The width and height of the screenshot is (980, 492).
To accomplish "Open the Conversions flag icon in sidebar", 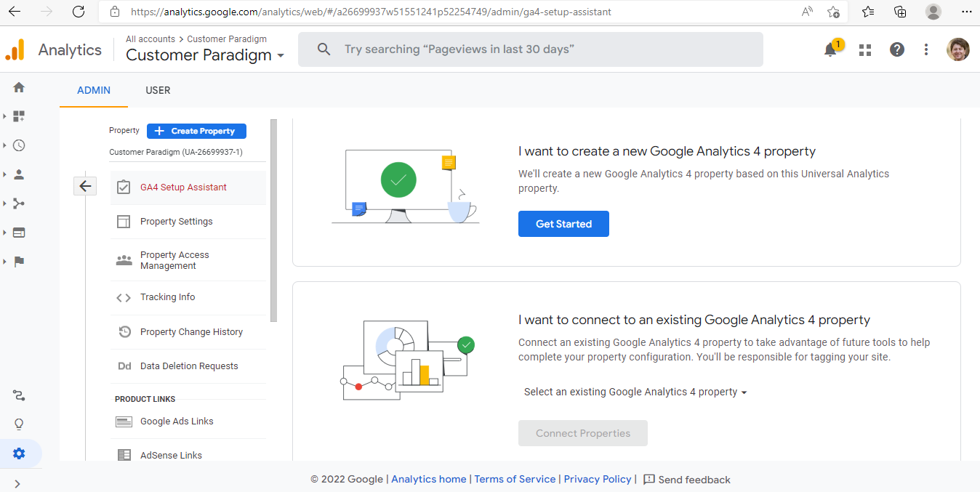I will click(19, 262).
